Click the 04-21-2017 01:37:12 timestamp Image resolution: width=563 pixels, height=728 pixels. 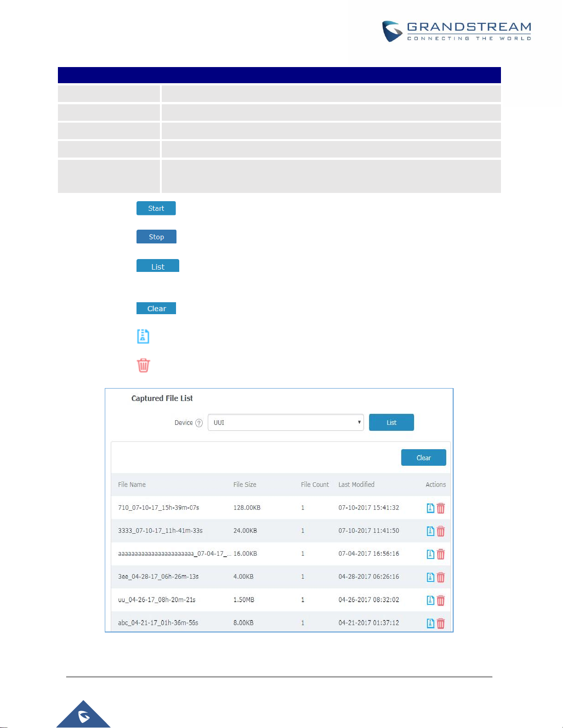(369, 623)
